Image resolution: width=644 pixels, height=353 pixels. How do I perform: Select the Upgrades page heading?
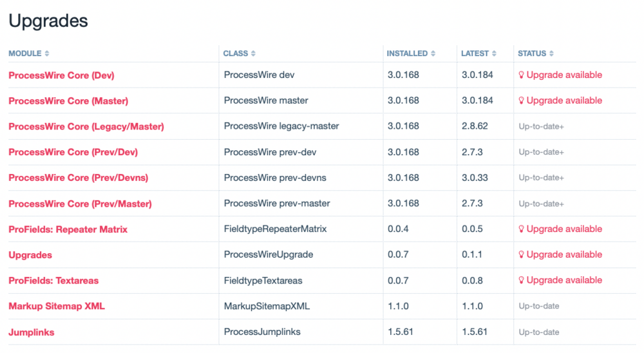[48, 21]
